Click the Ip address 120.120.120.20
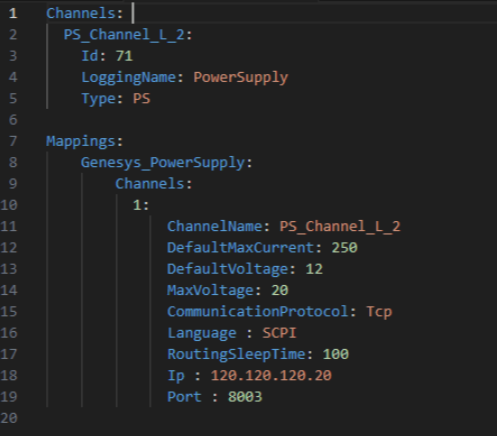 point(271,376)
